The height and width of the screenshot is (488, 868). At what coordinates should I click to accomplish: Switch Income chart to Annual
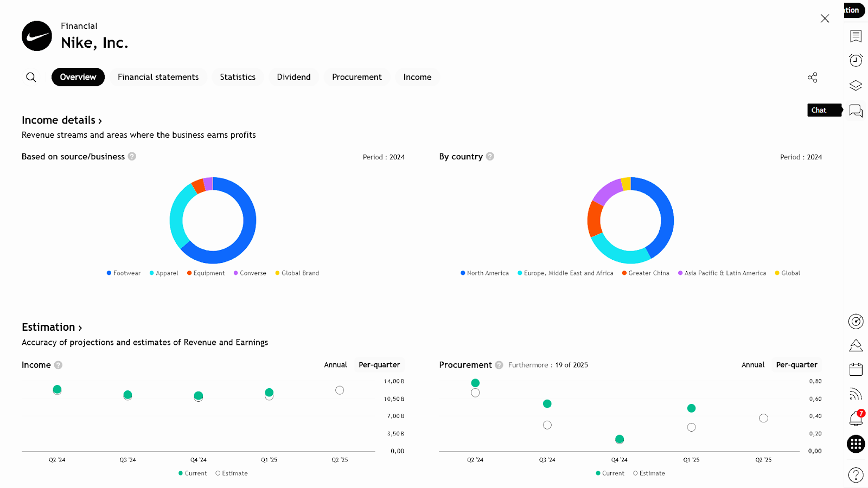tap(335, 365)
